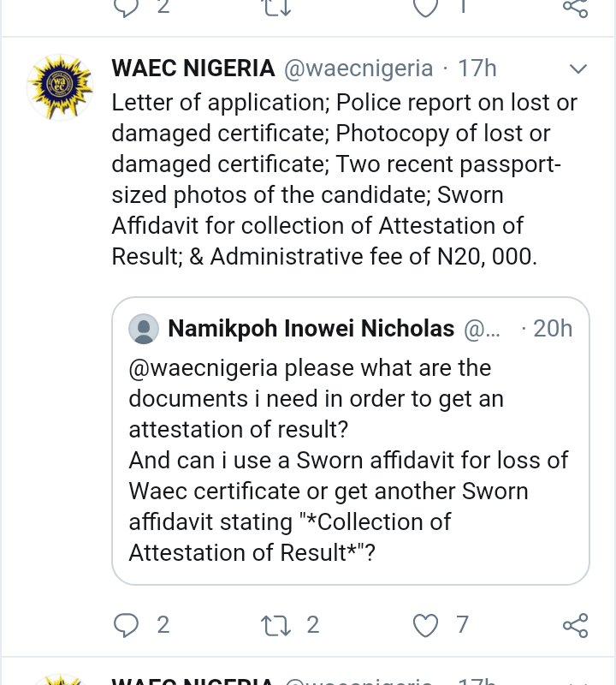
Task: Reply to the WAEC attestation requirements tweet
Action: [x=126, y=625]
